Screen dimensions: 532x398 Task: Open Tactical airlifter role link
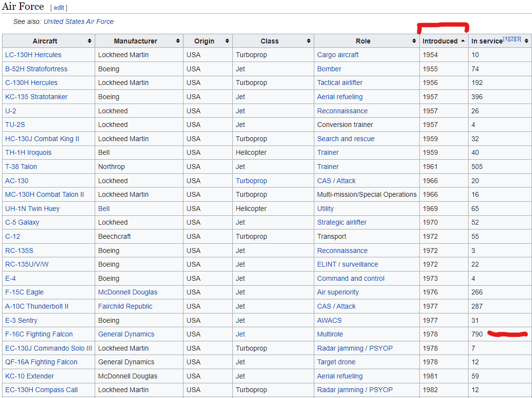(x=340, y=83)
